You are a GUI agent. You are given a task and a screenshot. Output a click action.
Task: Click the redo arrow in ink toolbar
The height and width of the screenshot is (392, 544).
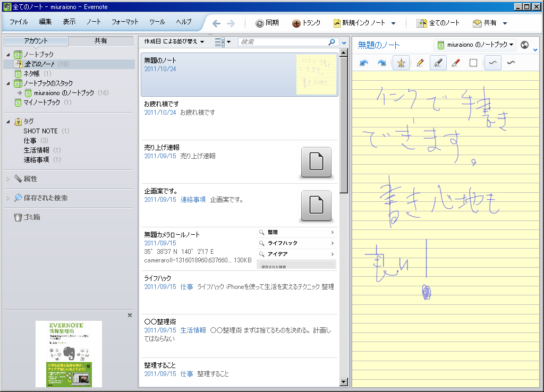pyautogui.click(x=382, y=63)
